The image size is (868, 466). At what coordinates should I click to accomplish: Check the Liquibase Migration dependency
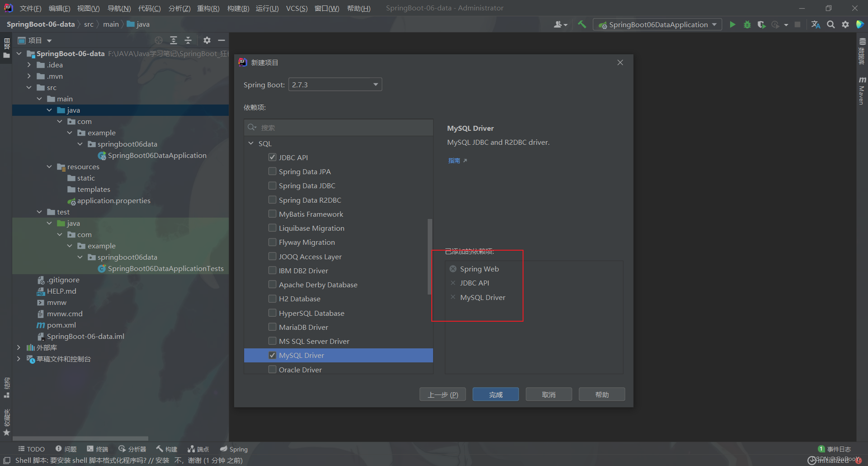point(272,228)
